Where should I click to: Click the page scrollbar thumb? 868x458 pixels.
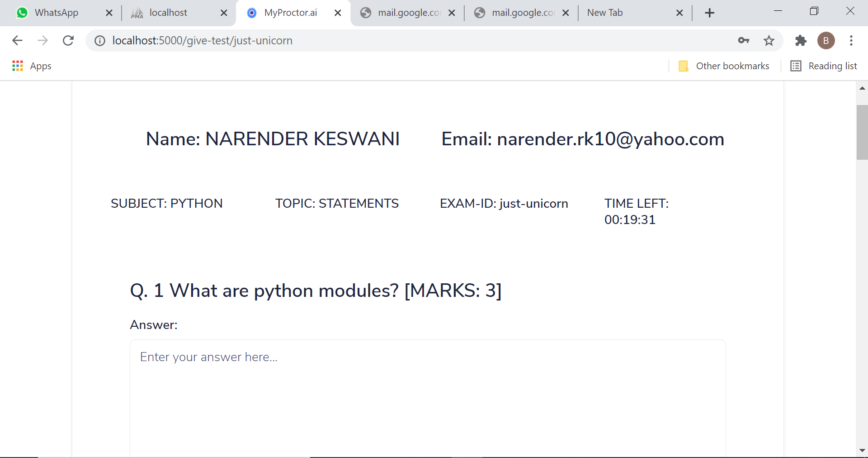tap(862, 132)
